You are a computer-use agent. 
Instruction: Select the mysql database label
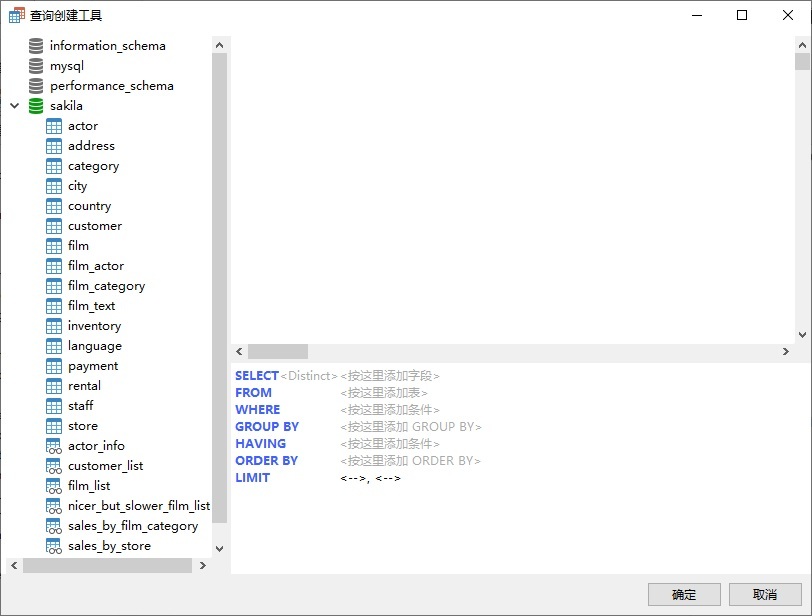(x=67, y=66)
